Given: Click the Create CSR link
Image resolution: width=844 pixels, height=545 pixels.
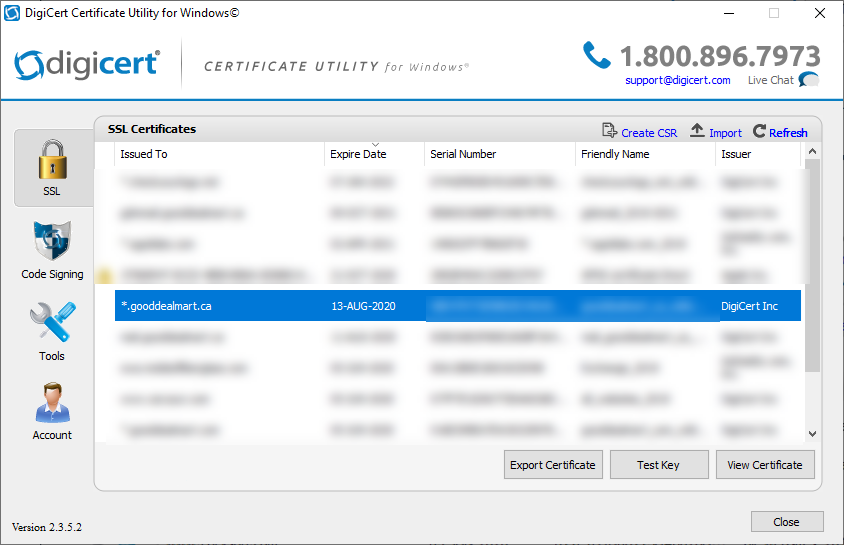Looking at the screenshot, I should 649,133.
